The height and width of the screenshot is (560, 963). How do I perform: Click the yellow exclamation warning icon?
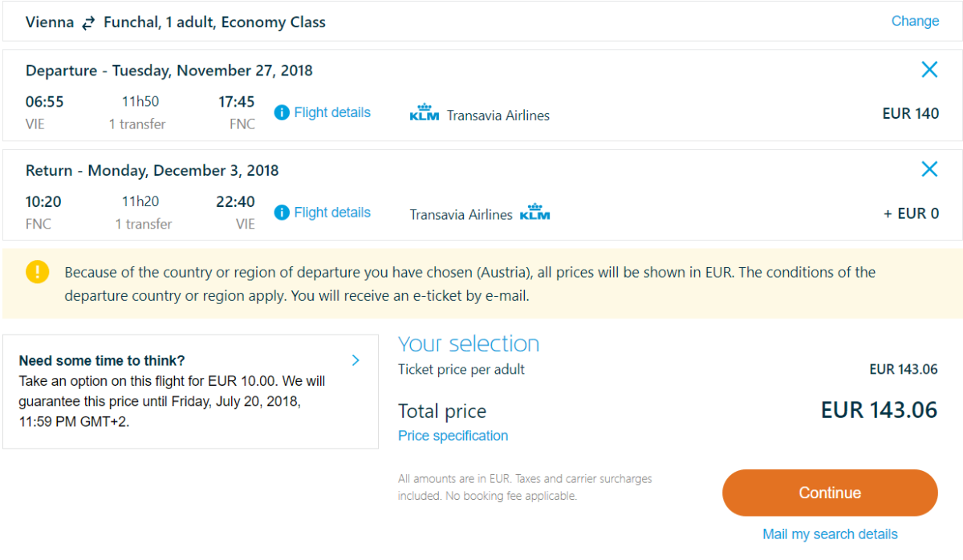coord(38,272)
